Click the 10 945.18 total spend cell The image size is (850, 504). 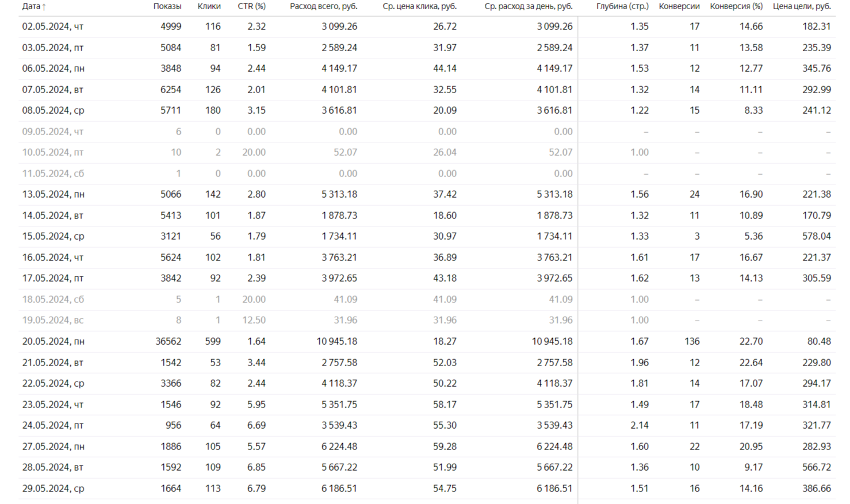coord(336,341)
